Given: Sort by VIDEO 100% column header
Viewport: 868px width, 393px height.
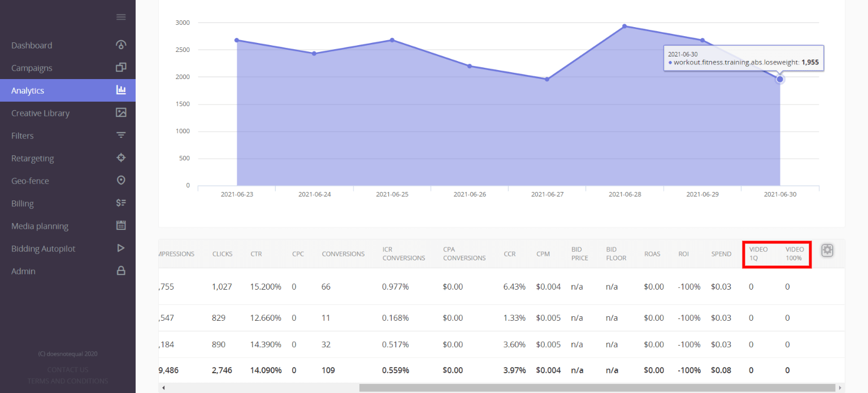Looking at the screenshot, I should [795, 254].
